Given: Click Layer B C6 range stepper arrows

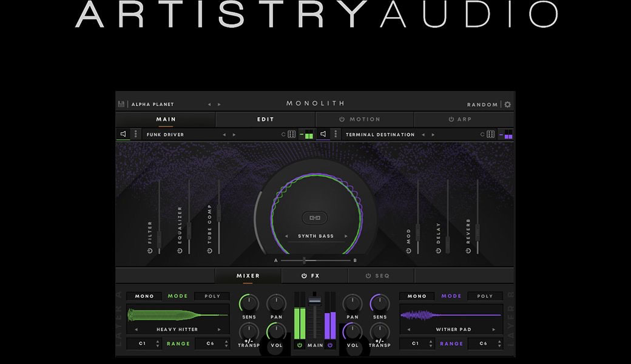Looking at the screenshot, I should click(499, 343).
